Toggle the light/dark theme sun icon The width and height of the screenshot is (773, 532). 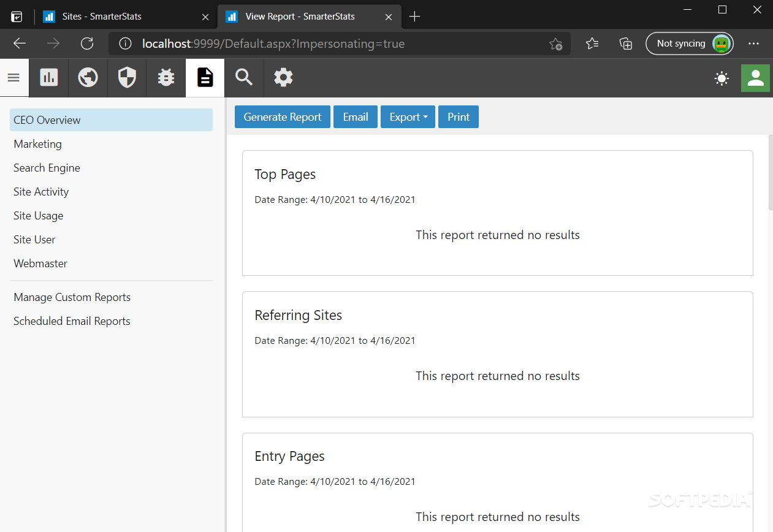click(x=722, y=78)
